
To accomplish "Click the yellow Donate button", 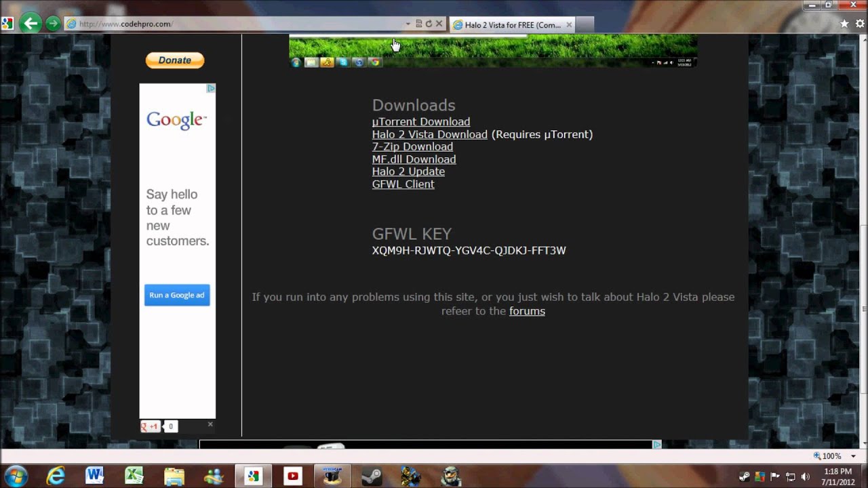I will [x=175, y=60].
